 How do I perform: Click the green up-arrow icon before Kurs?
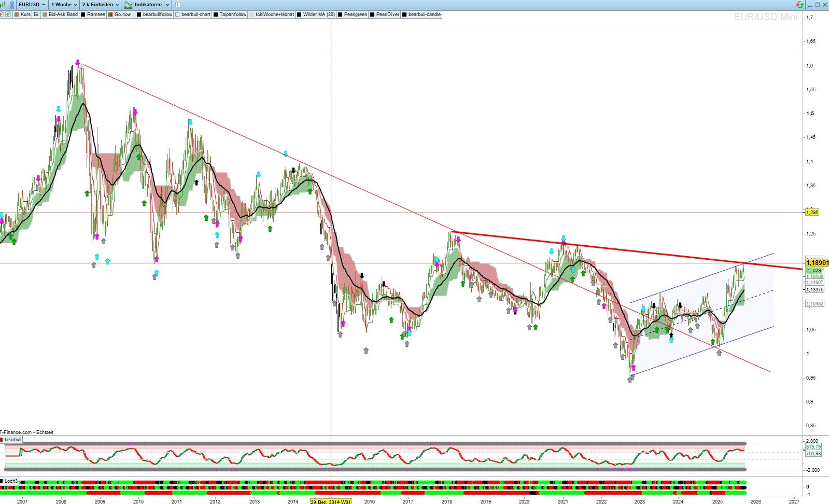[8, 15]
